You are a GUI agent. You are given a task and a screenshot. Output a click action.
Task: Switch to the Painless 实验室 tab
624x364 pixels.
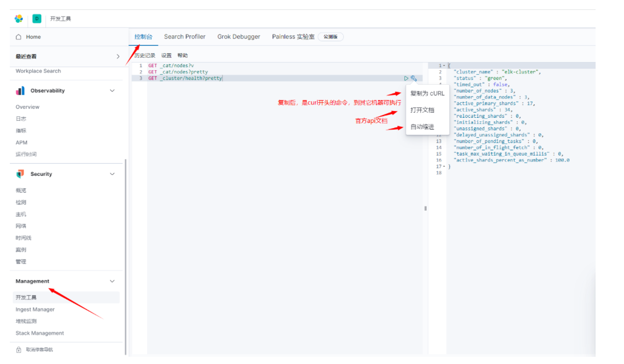point(293,37)
